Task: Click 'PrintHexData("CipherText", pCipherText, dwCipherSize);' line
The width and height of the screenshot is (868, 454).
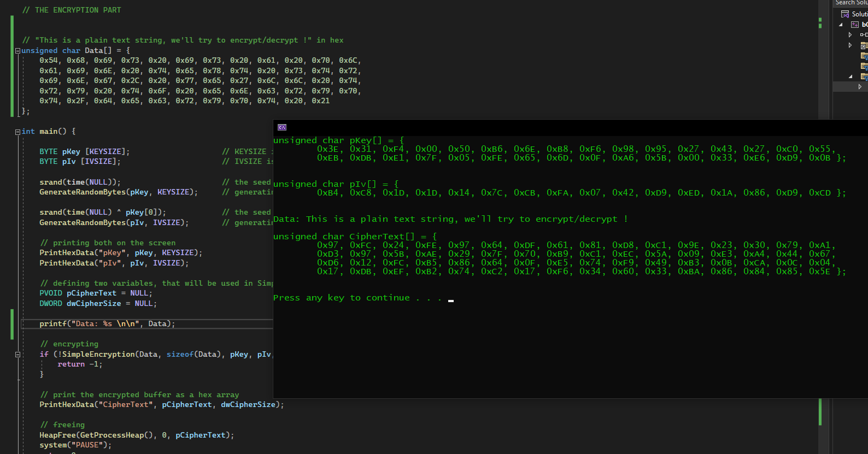Action: click(162, 405)
